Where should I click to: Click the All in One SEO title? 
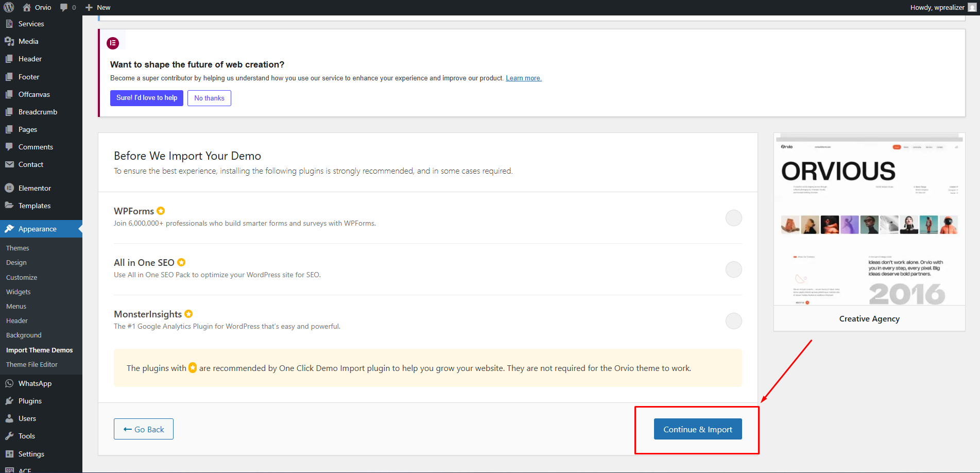144,263
